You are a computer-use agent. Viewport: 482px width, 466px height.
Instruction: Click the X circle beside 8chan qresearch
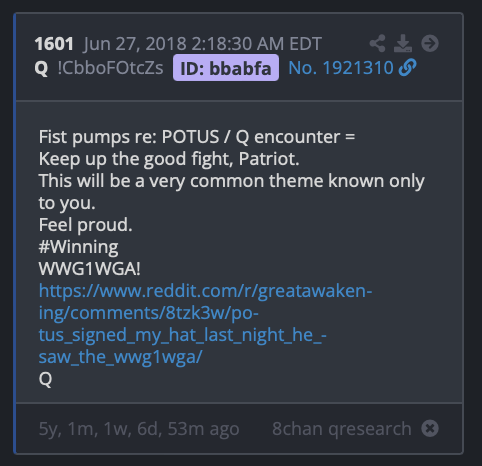pos(430,428)
